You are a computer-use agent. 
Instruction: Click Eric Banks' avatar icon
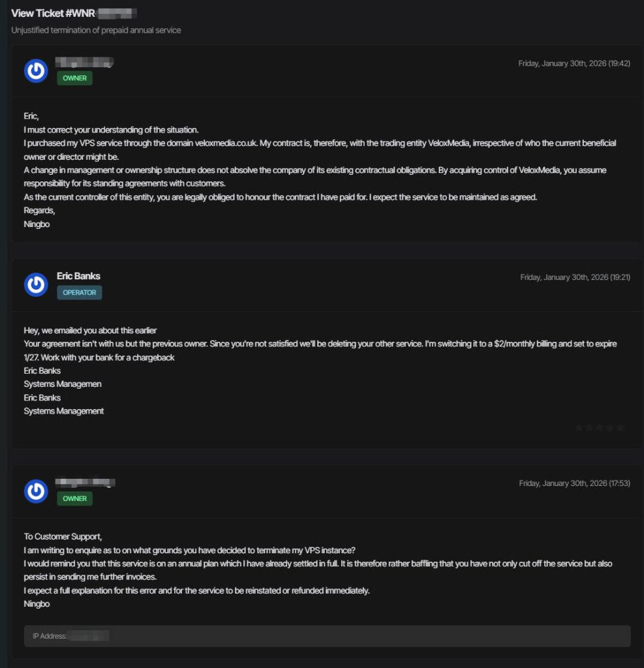pyautogui.click(x=36, y=284)
